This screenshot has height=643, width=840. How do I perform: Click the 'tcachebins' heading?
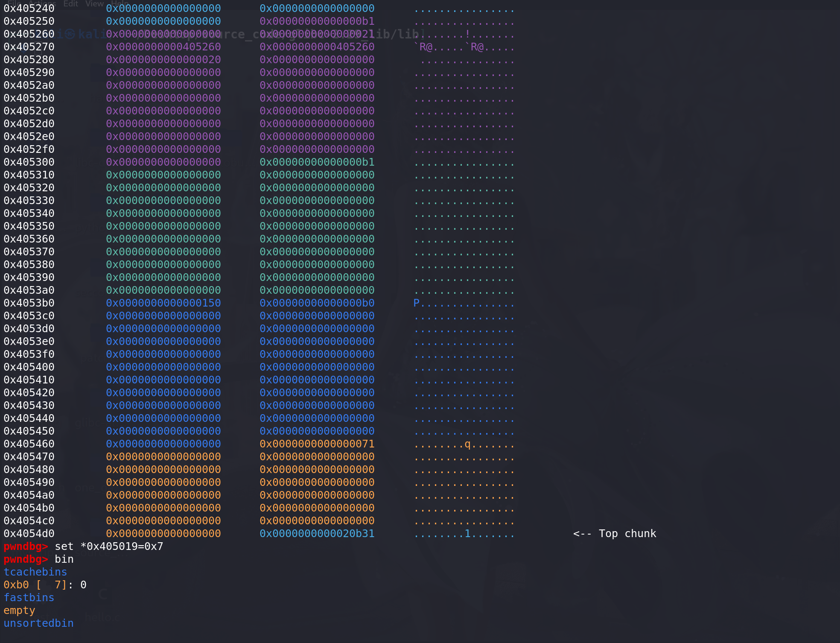pyautogui.click(x=35, y=572)
